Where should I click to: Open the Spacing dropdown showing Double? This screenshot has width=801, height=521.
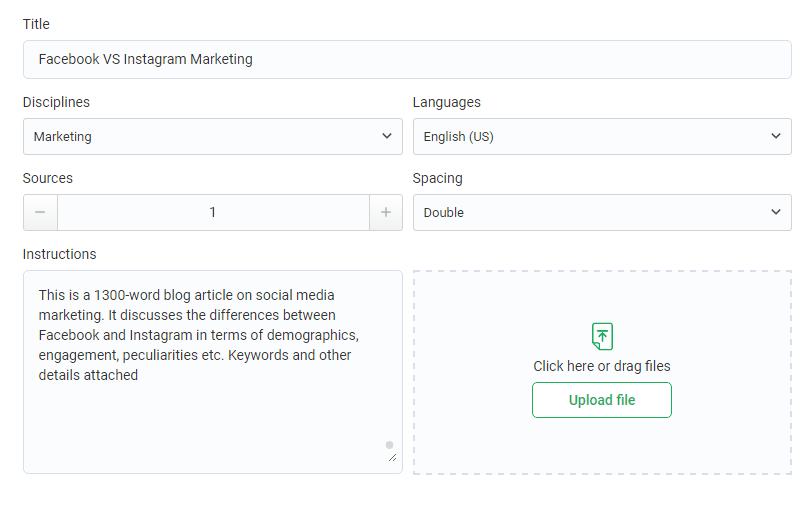(602, 212)
